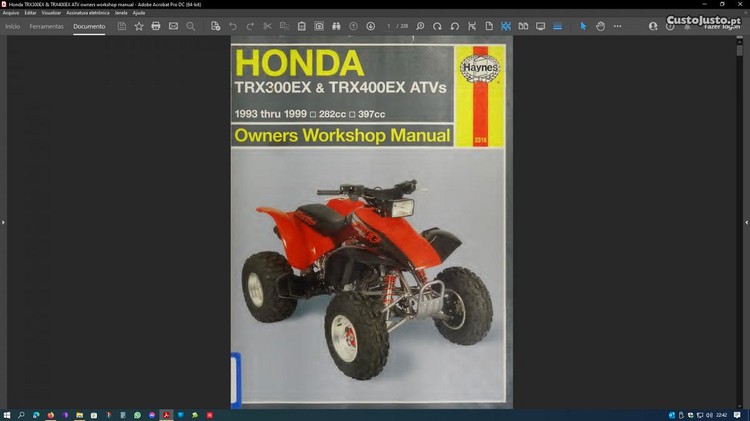This screenshot has height=421, width=750.
Task: Expand the right tools pane arrow
Action: coord(745,222)
